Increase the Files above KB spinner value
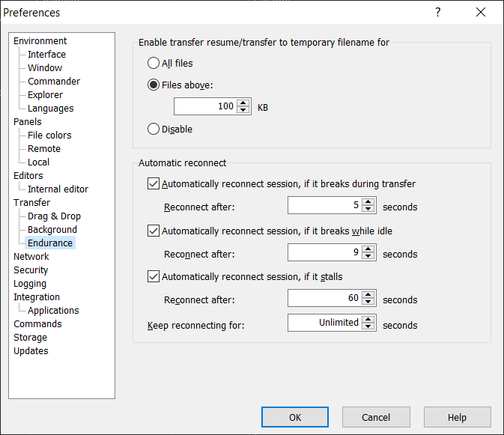 [243, 103]
